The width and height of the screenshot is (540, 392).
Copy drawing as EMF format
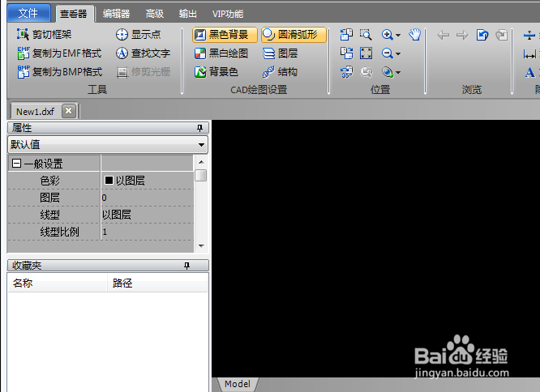[59, 53]
